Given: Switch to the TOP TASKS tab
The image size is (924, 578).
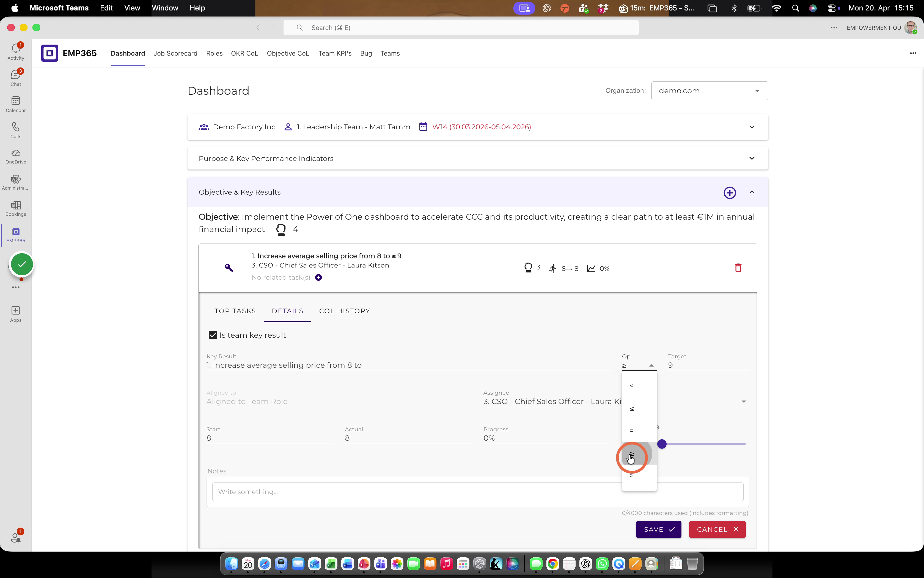Looking at the screenshot, I should click(x=235, y=311).
